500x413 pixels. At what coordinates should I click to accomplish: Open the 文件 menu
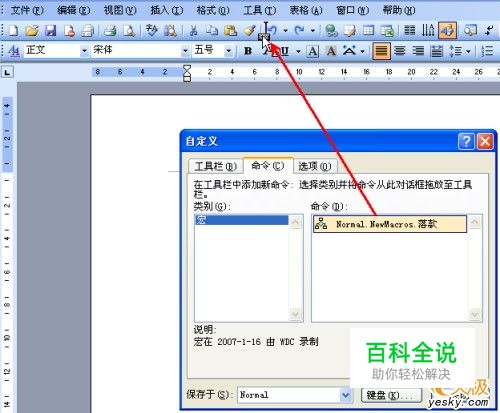(27, 10)
